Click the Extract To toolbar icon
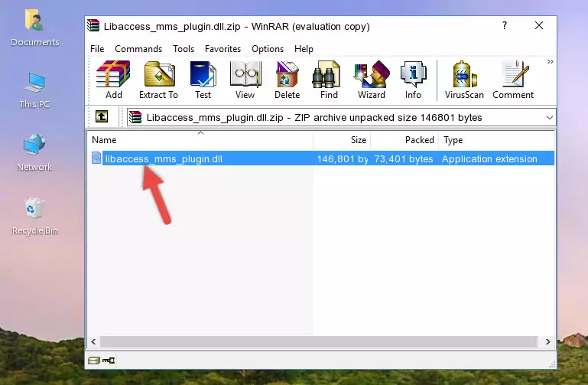The width and height of the screenshot is (588, 385). (158, 80)
